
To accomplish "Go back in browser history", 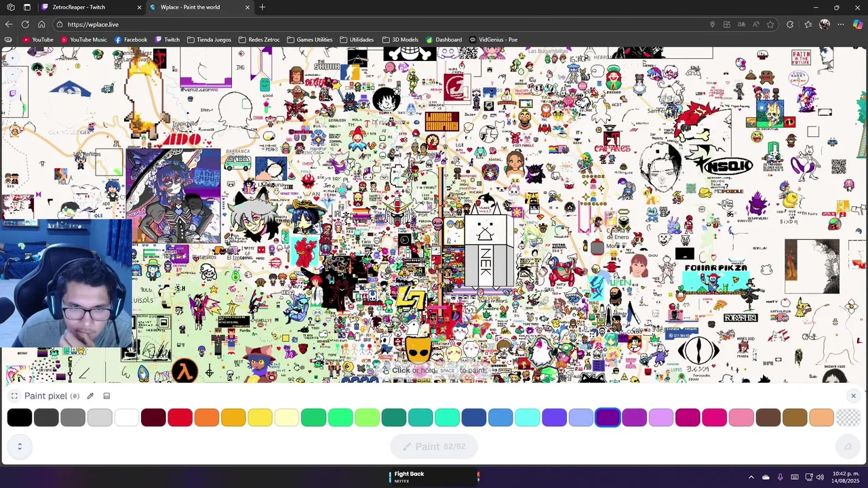I will pos(9,24).
